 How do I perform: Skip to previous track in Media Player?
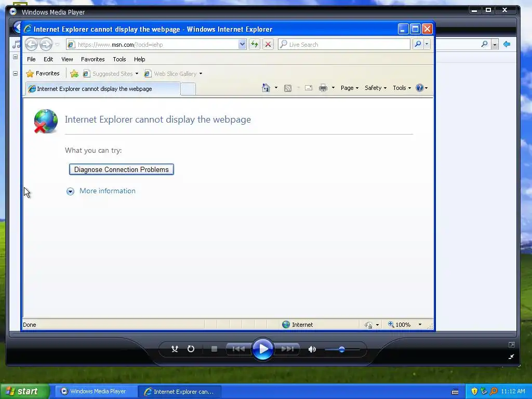238,349
